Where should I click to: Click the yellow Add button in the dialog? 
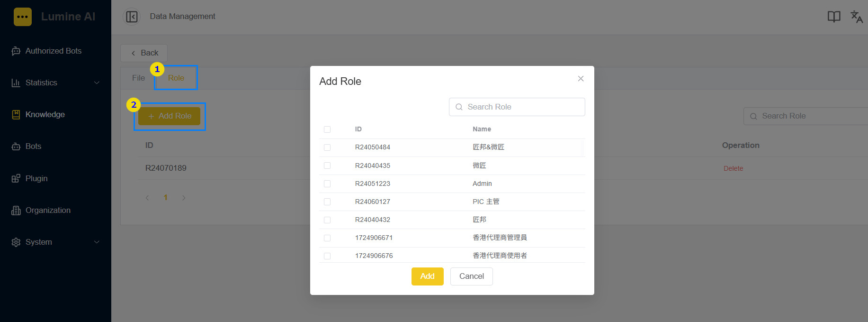point(428,276)
